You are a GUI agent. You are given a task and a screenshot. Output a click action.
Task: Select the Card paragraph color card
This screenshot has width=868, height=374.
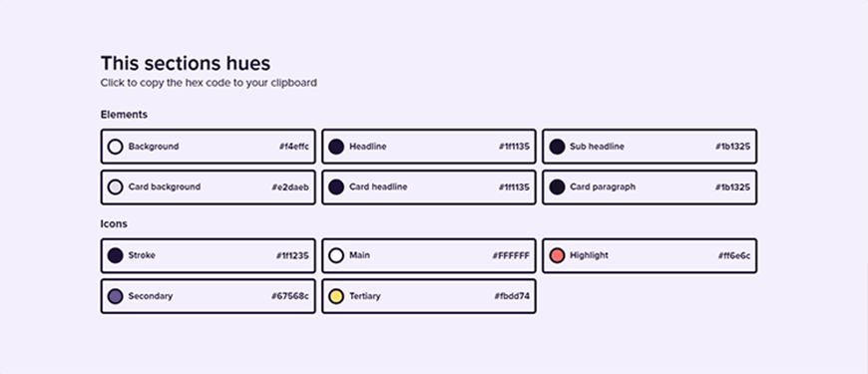pos(650,187)
